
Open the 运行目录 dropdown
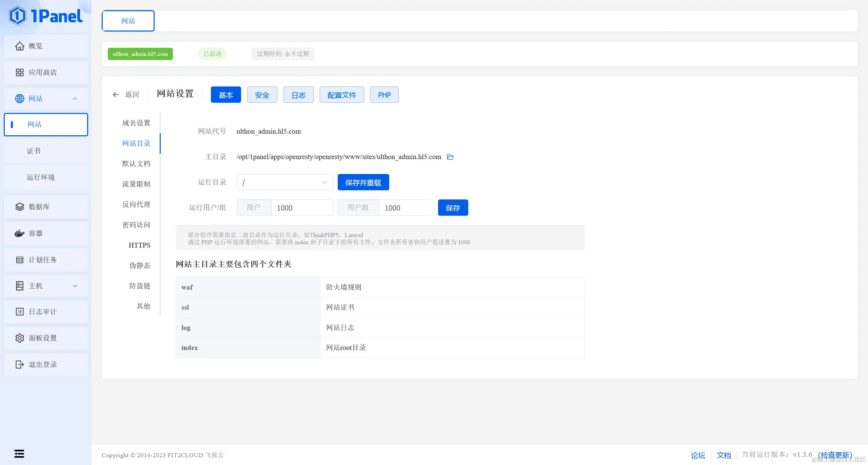coord(285,182)
